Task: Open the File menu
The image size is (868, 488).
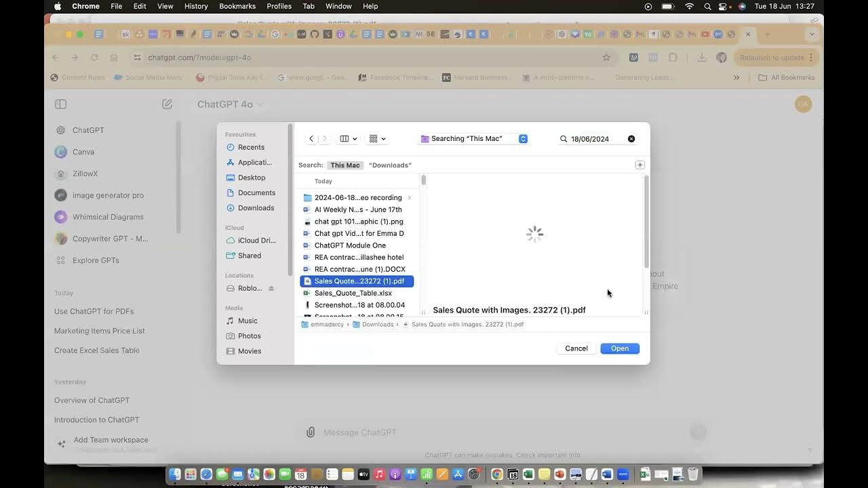Action: tap(117, 6)
